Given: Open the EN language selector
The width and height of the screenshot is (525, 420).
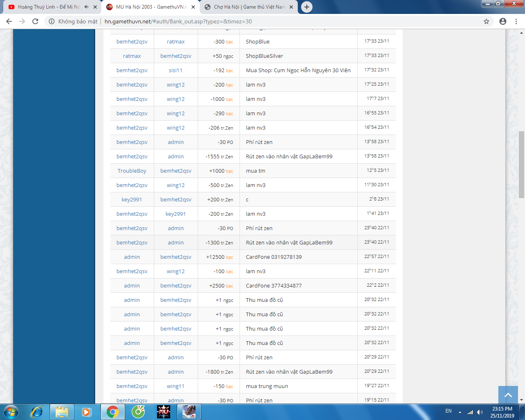Looking at the screenshot, I should click(448, 411).
